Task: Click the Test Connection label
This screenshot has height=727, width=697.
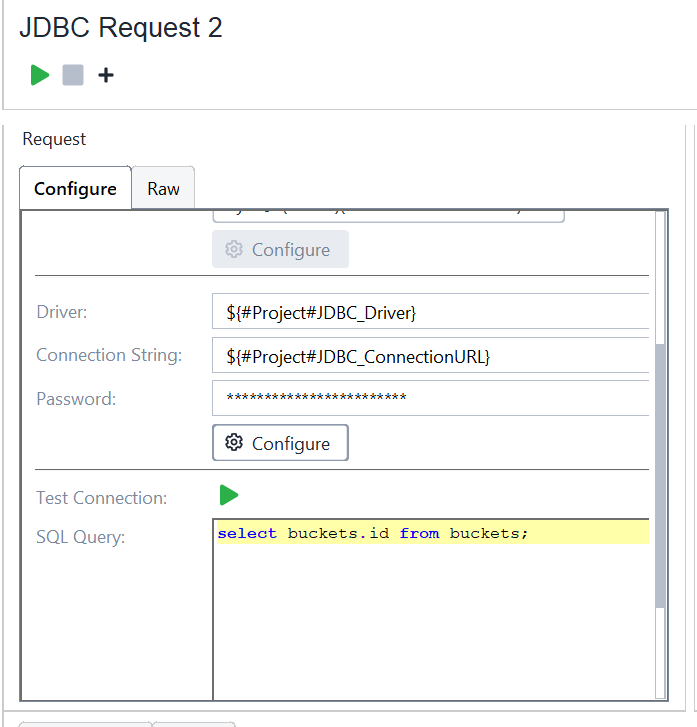Action: point(101,497)
